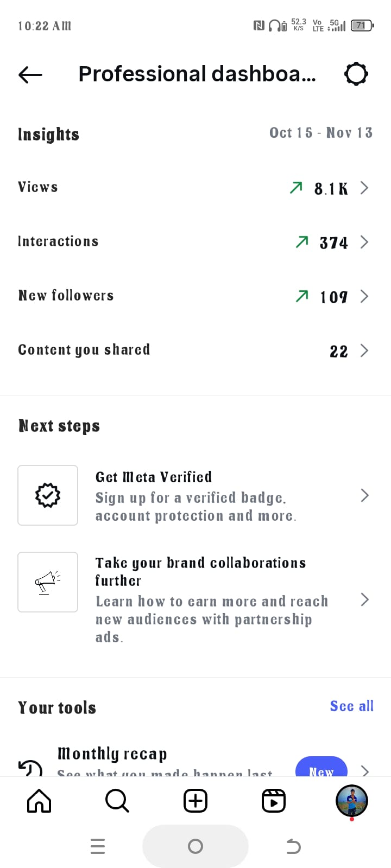This screenshot has height=868, width=391.
Task: Open Content you shared chevron
Action: coord(364,350)
